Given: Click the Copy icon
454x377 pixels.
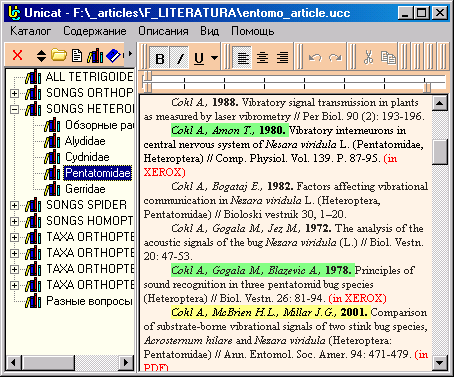Looking at the screenshot, I should click(x=388, y=58).
